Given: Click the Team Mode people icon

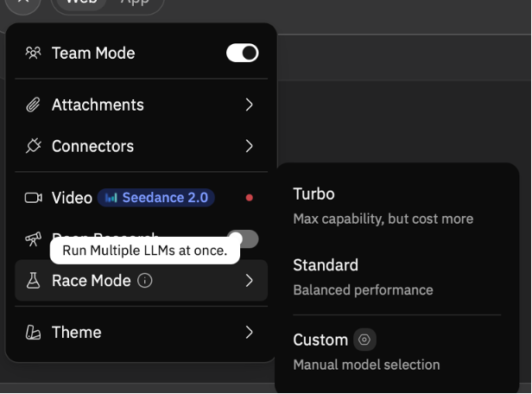Looking at the screenshot, I should [x=33, y=53].
